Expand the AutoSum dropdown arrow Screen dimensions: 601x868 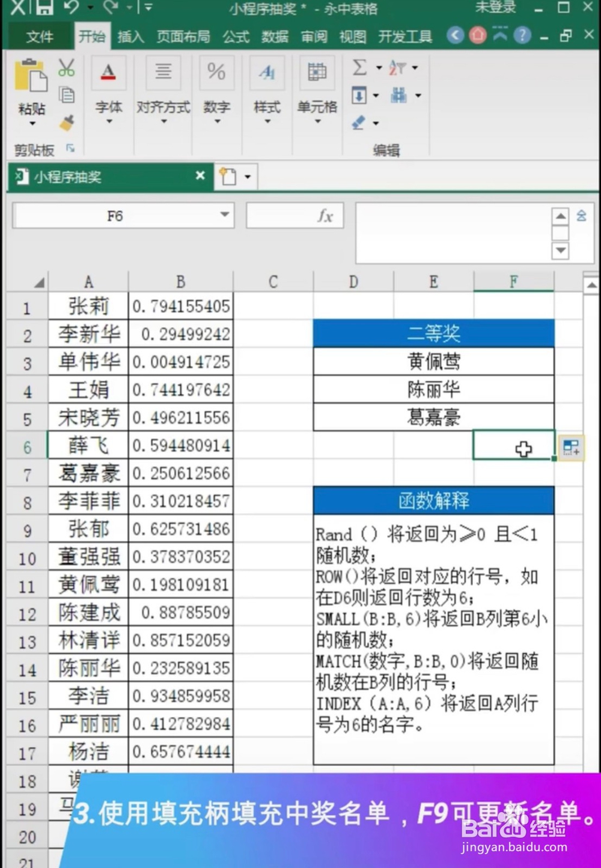(379, 68)
